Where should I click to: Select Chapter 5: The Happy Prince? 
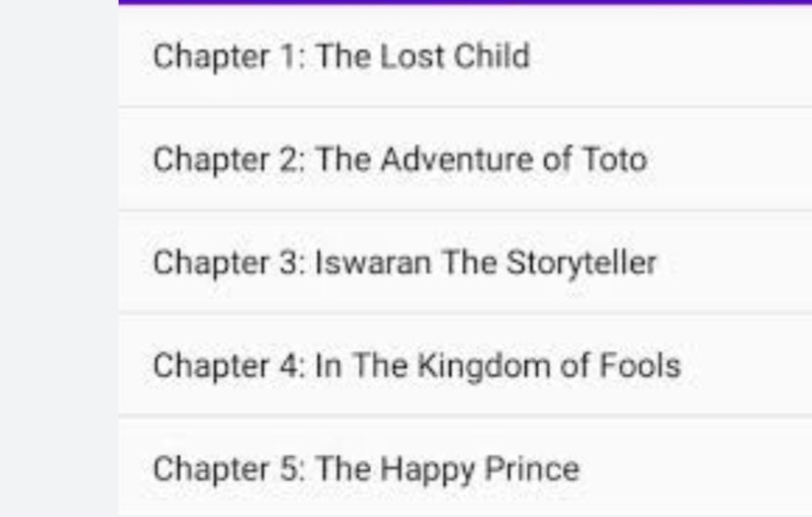[x=465, y=468]
